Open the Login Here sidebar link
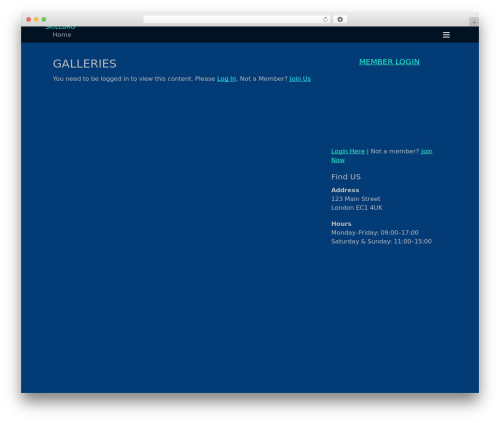Screen dimensions: 500x423 tap(348, 151)
